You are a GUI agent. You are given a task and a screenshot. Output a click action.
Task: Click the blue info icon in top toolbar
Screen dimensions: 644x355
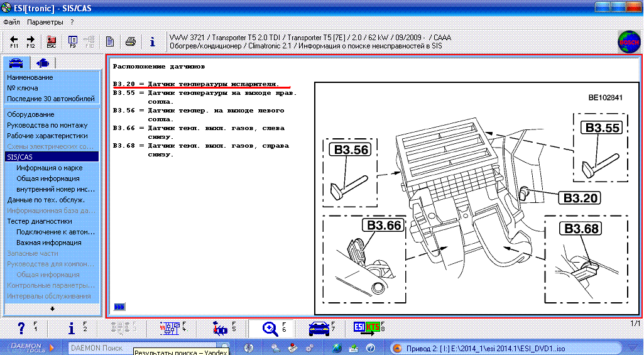point(153,41)
